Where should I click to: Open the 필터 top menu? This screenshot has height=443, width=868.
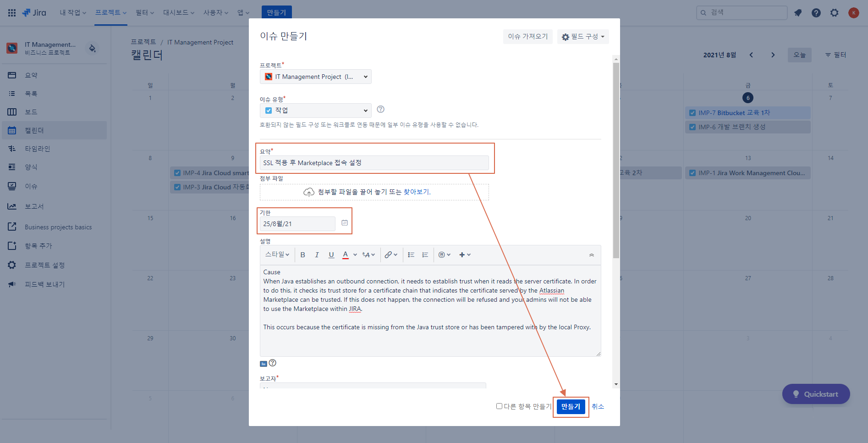145,13
